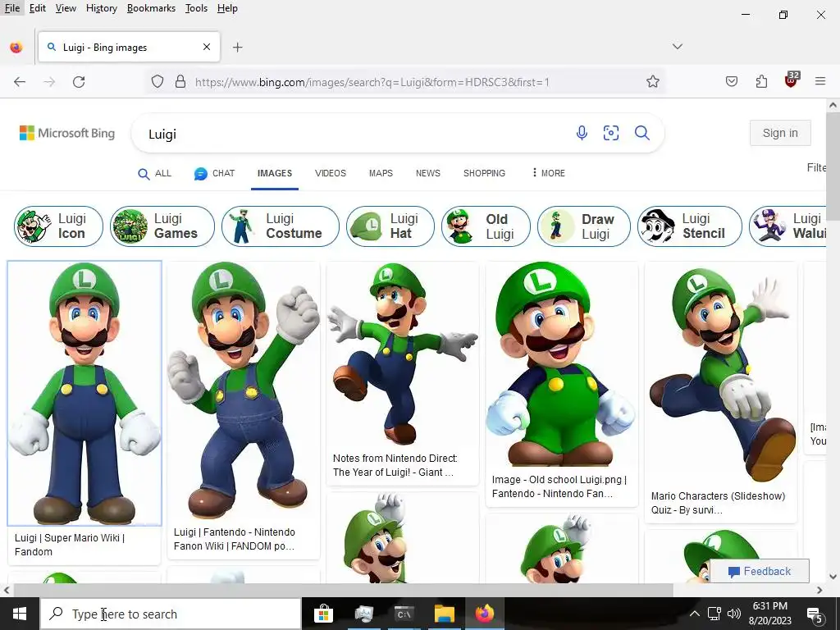Screen dimensions: 840x630
Task: Bookmark this page with the star icon
Action: coord(652,81)
